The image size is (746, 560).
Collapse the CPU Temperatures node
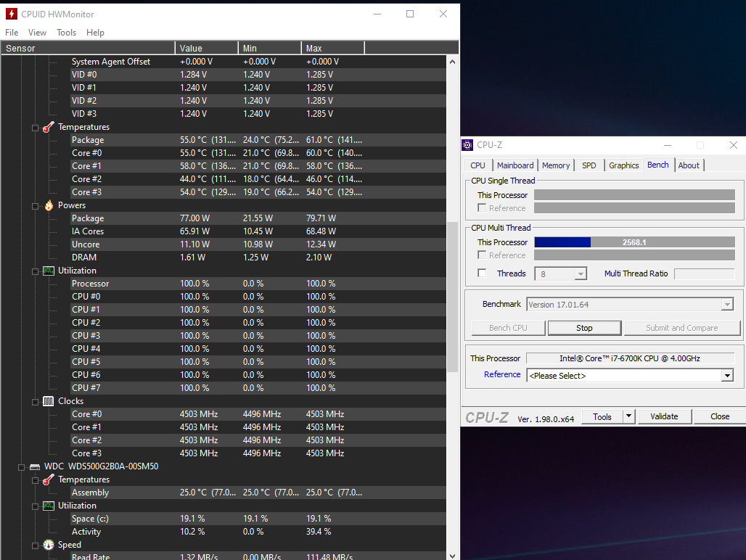click(36, 128)
